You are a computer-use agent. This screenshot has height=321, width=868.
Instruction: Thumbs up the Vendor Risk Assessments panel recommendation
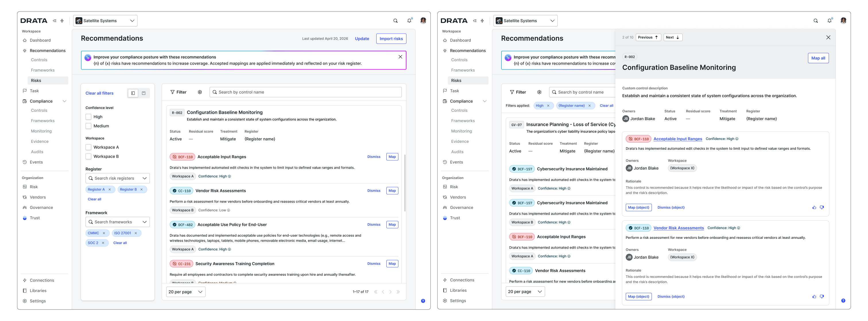[814, 296]
